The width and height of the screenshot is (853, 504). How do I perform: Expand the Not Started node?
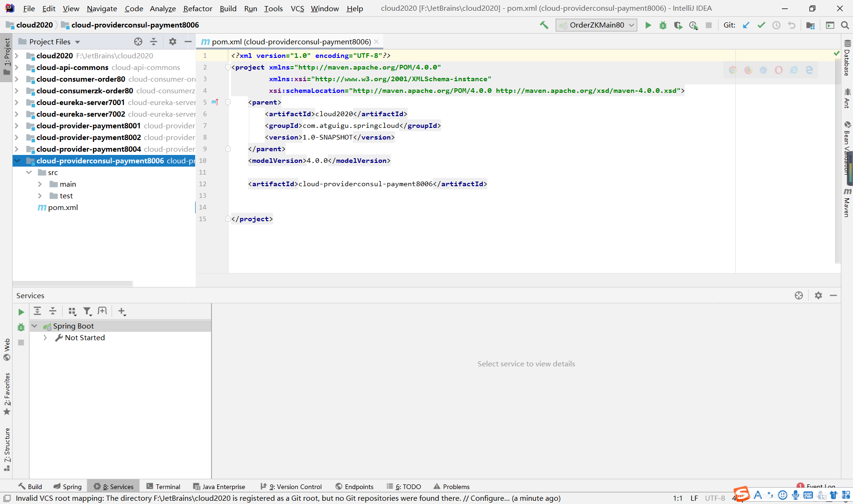[45, 337]
